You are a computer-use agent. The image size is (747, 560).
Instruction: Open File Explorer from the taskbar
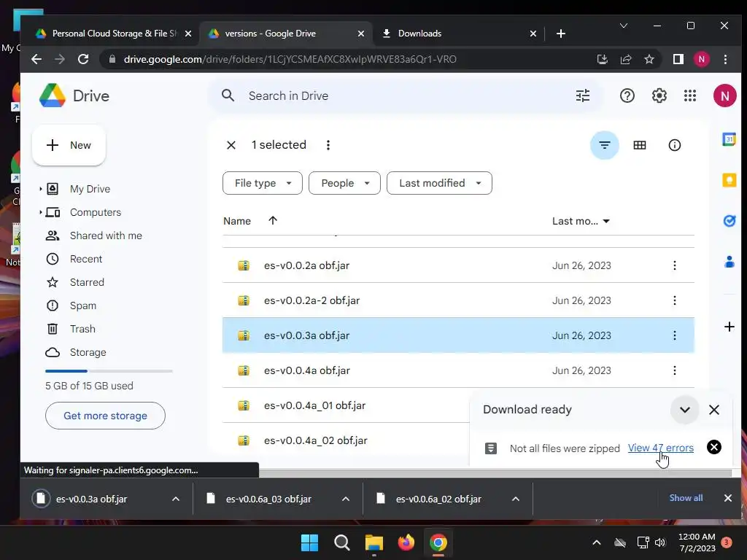click(374, 542)
